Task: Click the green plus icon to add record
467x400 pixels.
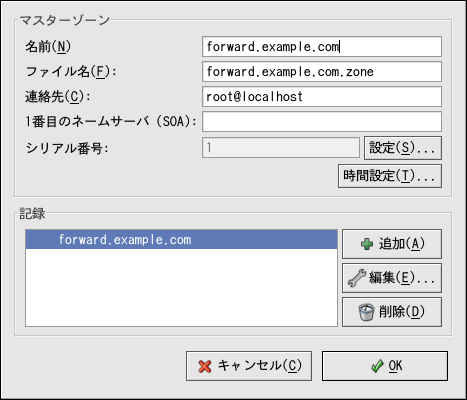Action: pos(367,244)
